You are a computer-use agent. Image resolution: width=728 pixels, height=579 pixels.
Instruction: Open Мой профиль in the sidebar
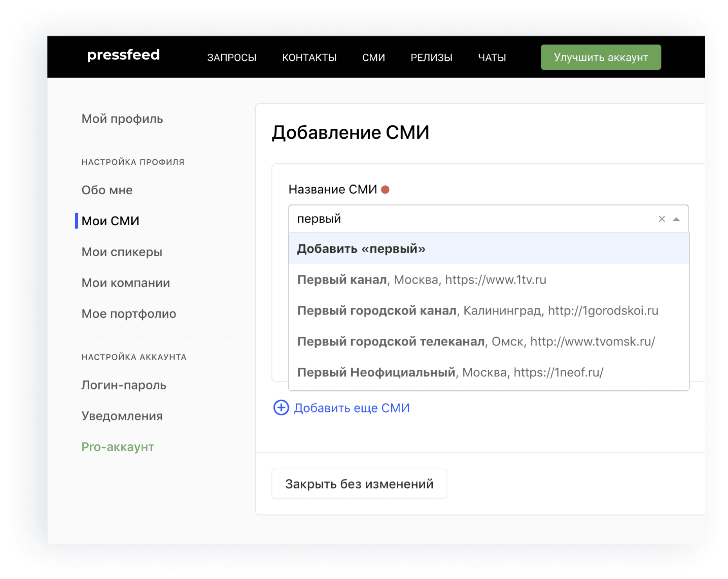coord(122,119)
